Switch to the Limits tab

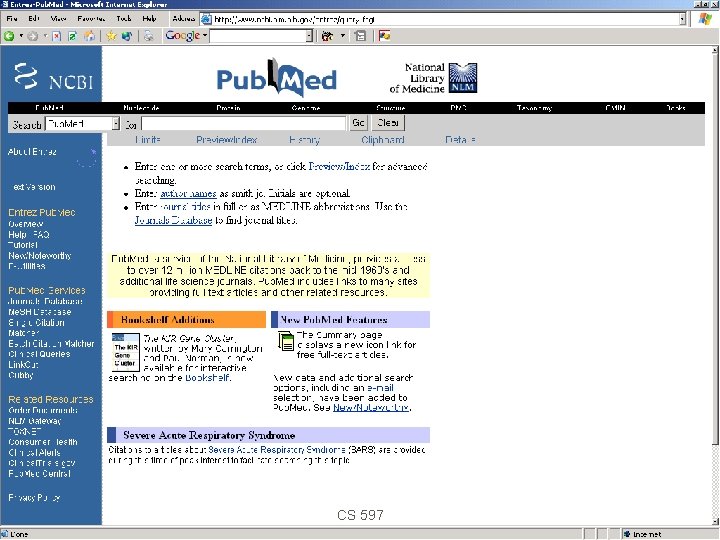point(148,140)
